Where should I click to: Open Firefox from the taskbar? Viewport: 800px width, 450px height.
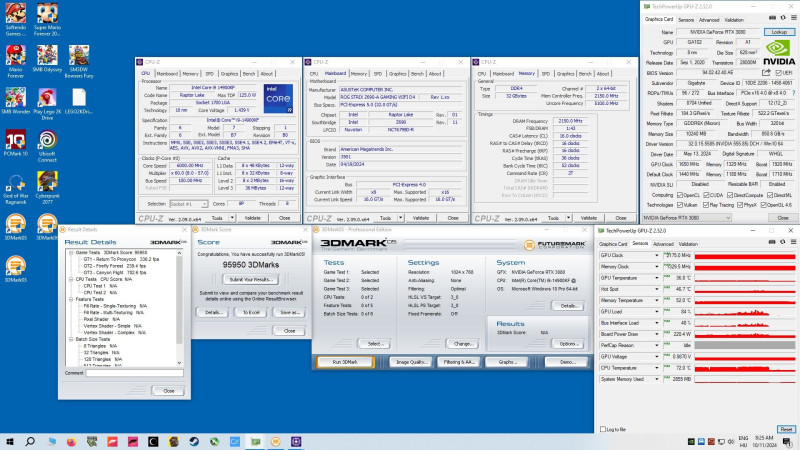tap(71, 441)
